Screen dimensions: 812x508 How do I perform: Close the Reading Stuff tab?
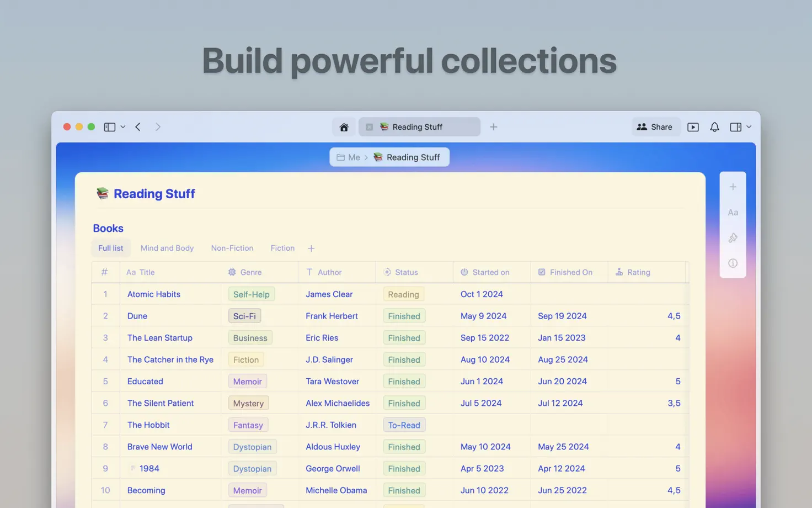[369, 127]
